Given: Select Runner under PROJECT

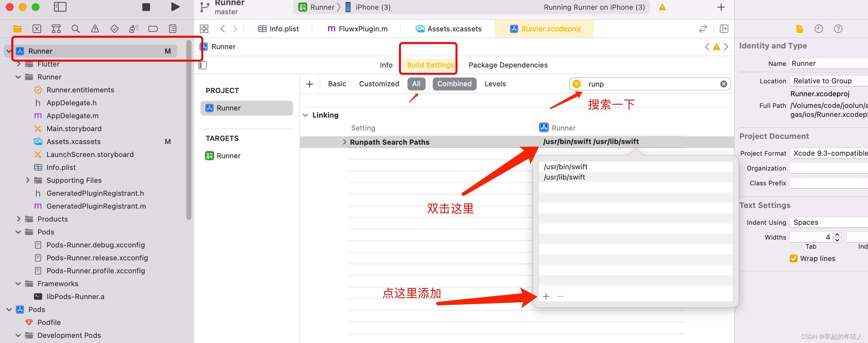Looking at the screenshot, I should click(x=247, y=108).
